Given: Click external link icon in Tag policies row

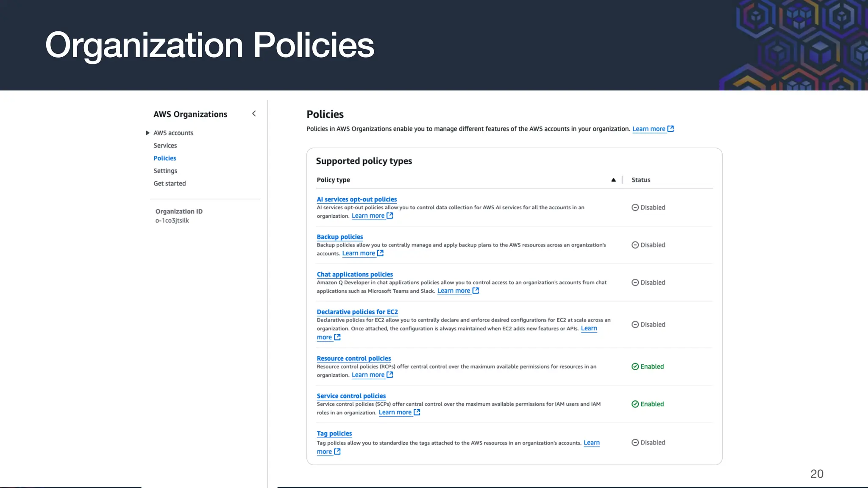Looking at the screenshot, I should pos(337,452).
